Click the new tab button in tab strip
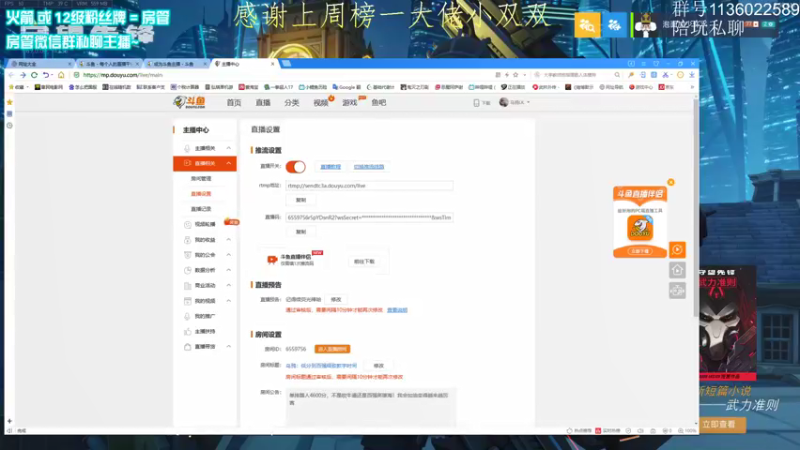 [x=286, y=64]
